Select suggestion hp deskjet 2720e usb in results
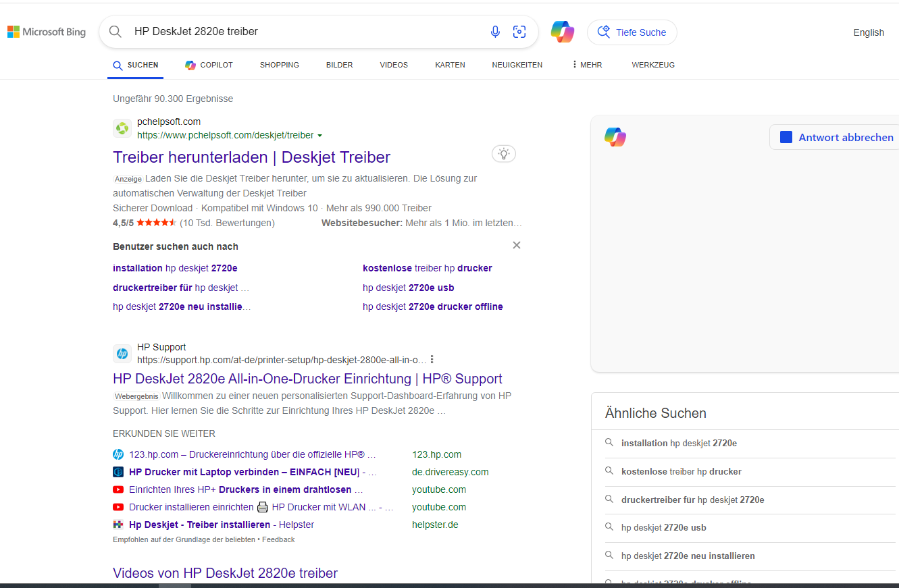This screenshot has width=899, height=588. (x=408, y=288)
